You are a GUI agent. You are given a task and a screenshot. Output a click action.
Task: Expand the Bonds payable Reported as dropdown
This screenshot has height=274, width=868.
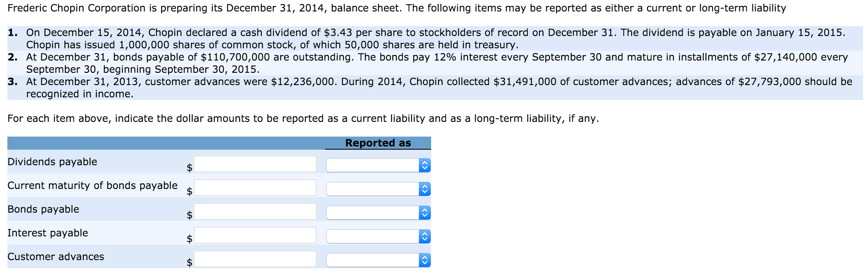coord(378,213)
